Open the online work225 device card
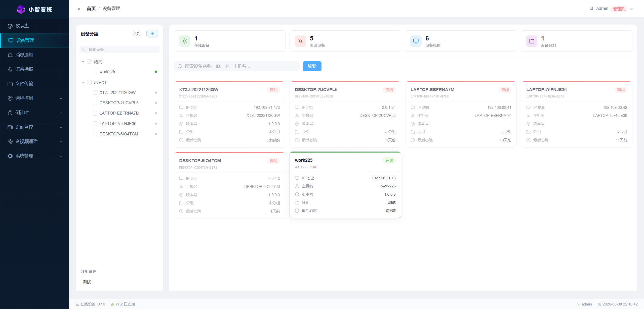Screen dimensions: 644x309 345,185
